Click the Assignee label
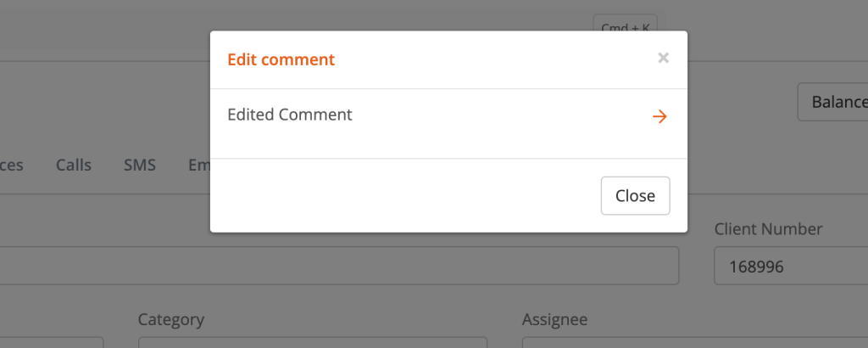Screen dimensions: 868x348 (554, 319)
